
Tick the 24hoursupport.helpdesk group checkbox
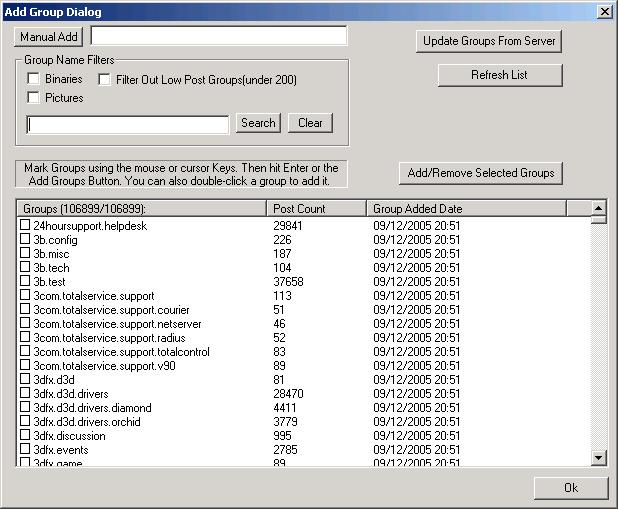point(26,226)
